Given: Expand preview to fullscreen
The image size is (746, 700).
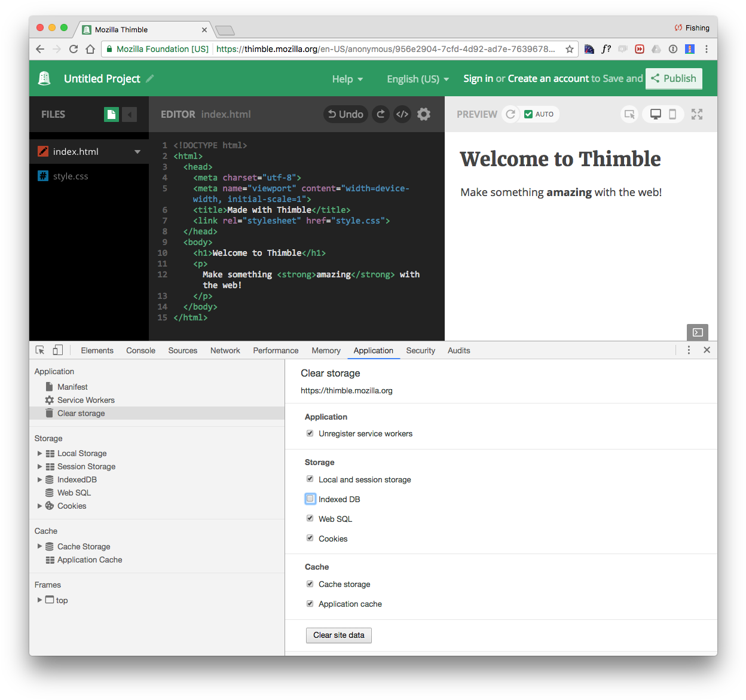Looking at the screenshot, I should [697, 114].
